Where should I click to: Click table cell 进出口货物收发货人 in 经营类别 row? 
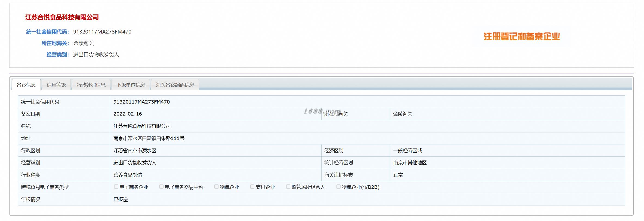(x=135, y=163)
